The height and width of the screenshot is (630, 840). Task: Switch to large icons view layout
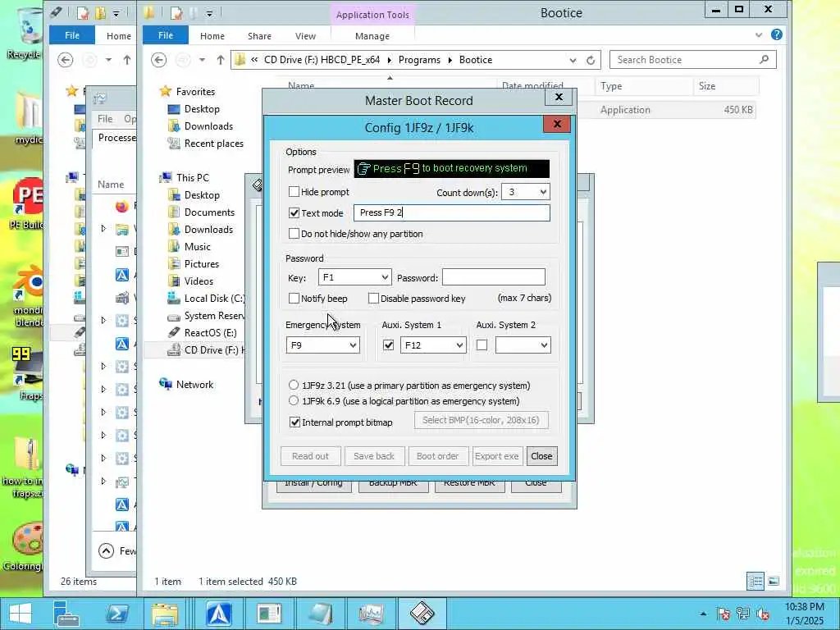(x=773, y=582)
